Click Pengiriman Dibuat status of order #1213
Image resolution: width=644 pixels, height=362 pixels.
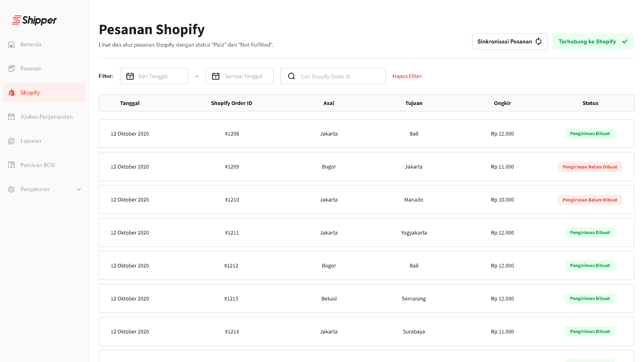pos(590,298)
